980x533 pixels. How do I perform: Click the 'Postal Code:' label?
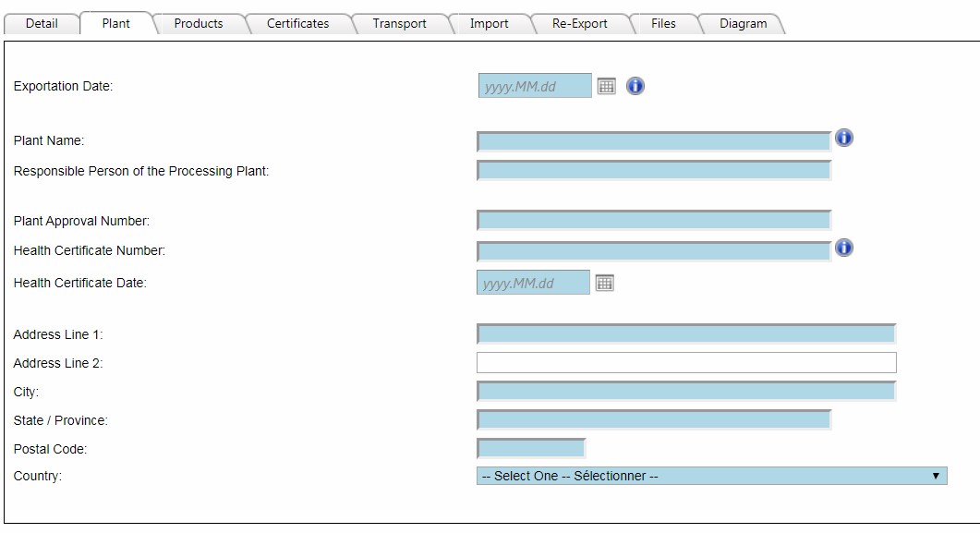pos(50,449)
